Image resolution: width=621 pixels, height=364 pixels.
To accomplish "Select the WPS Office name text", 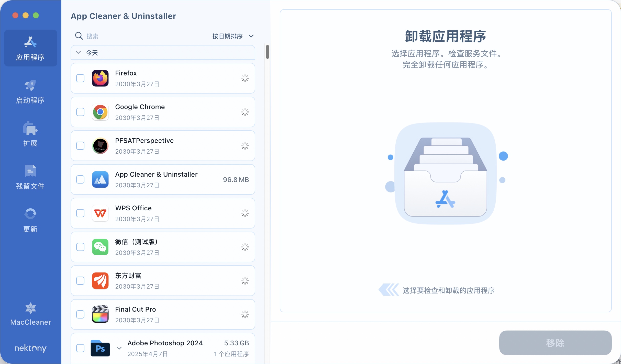I will pos(133,208).
